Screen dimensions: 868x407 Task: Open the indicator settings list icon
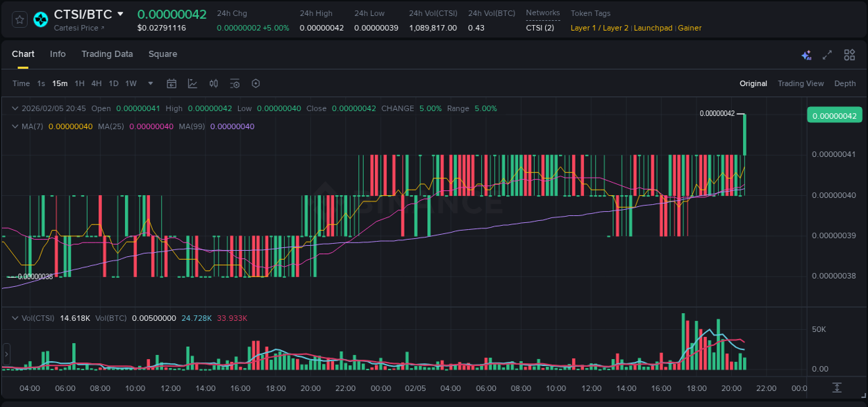(235, 83)
